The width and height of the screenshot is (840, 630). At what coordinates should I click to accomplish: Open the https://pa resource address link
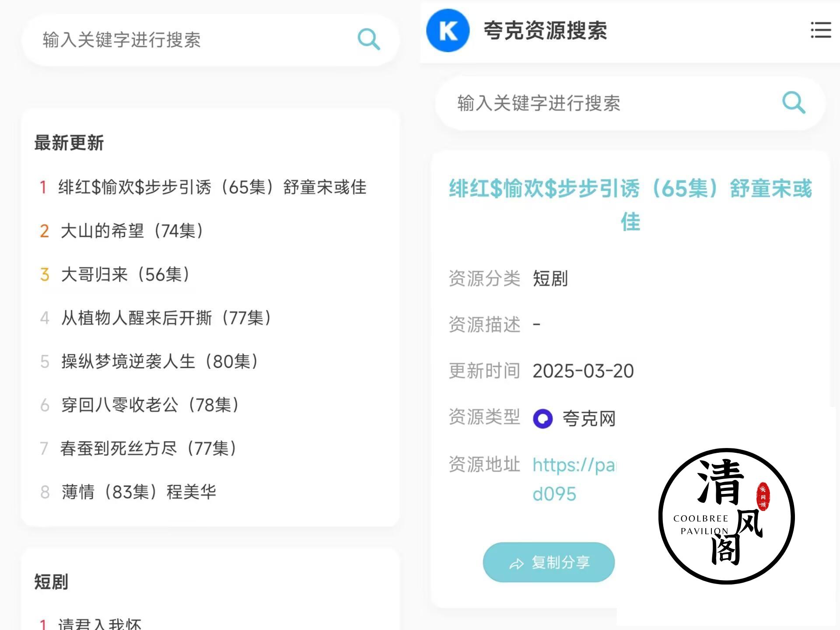click(574, 479)
